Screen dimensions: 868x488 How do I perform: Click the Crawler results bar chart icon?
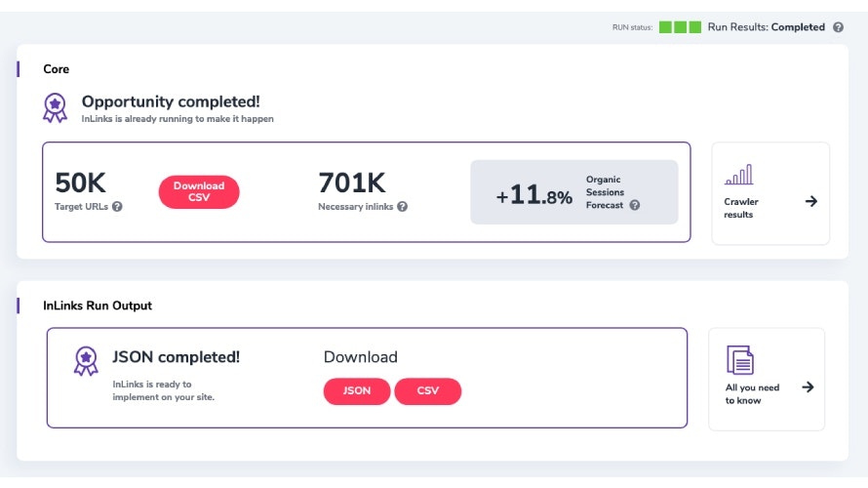(738, 175)
